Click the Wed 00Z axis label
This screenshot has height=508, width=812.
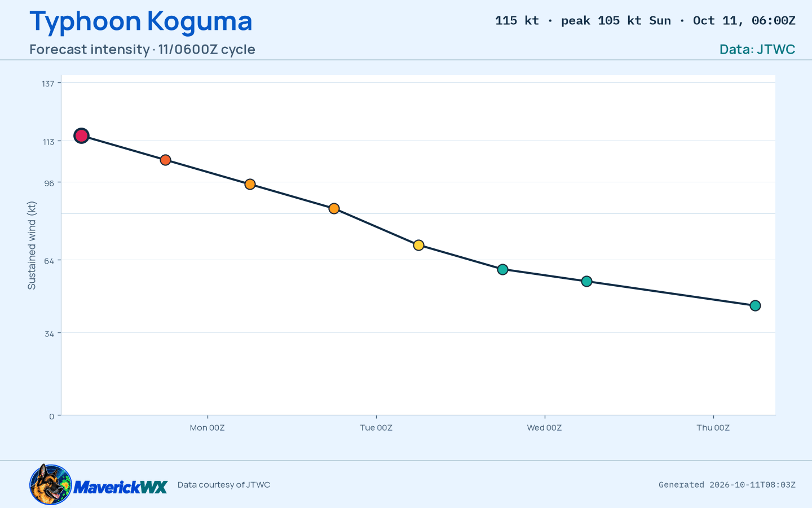[544, 427]
